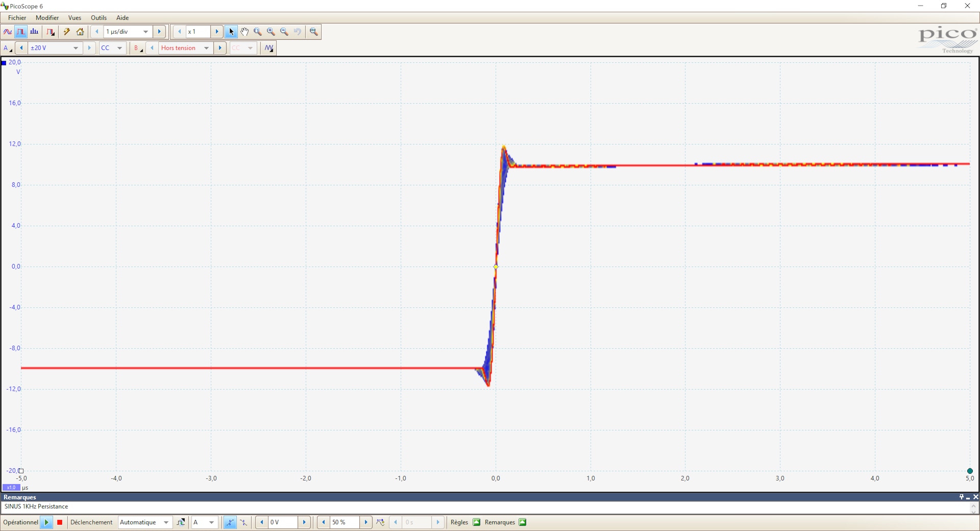The width and height of the screenshot is (980, 531).
Task: Click the x 1 zoom factor field
Action: [x=198, y=32]
